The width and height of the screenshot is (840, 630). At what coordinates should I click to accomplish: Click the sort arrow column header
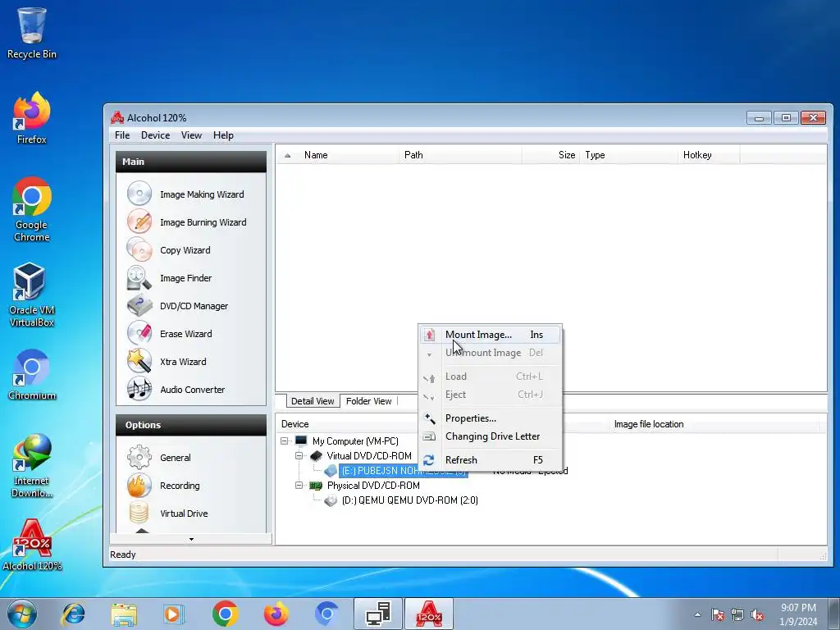[288, 155]
